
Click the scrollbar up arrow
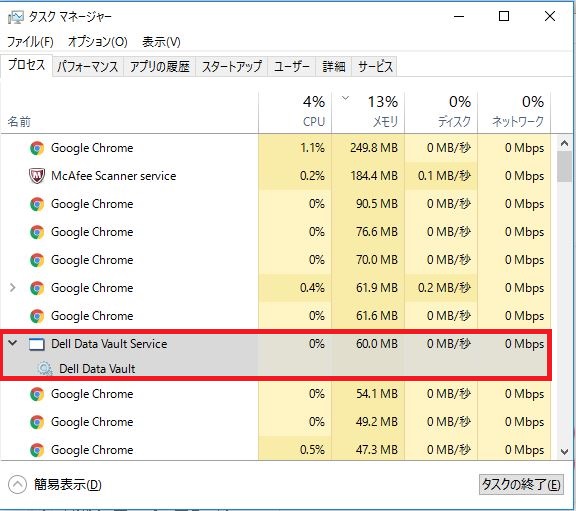pos(564,143)
